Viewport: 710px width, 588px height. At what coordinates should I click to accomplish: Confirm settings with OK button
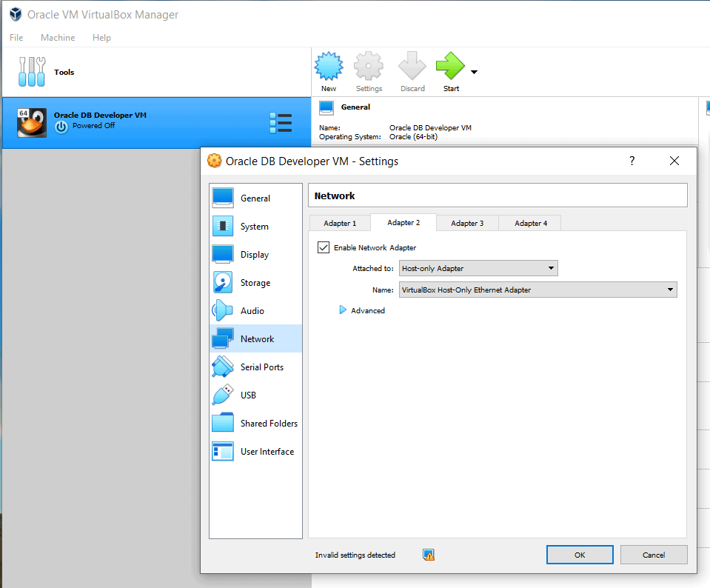(580, 555)
